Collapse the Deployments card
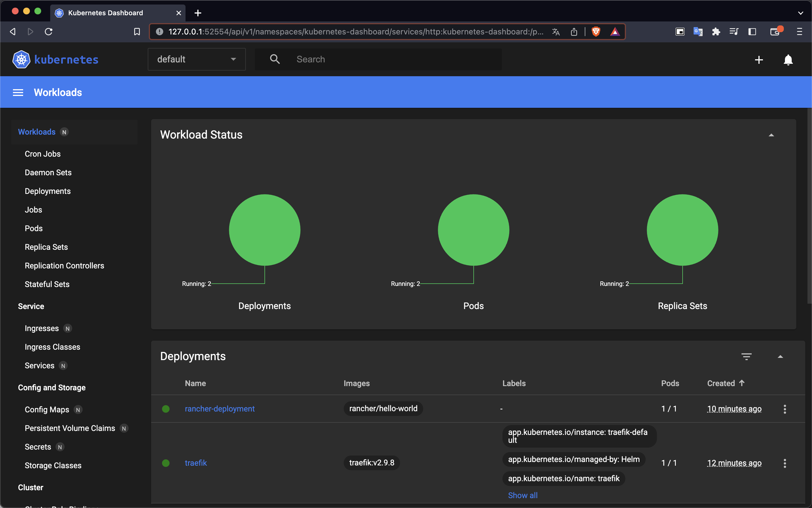Screen dimensions: 812x508 pos(780,356)
